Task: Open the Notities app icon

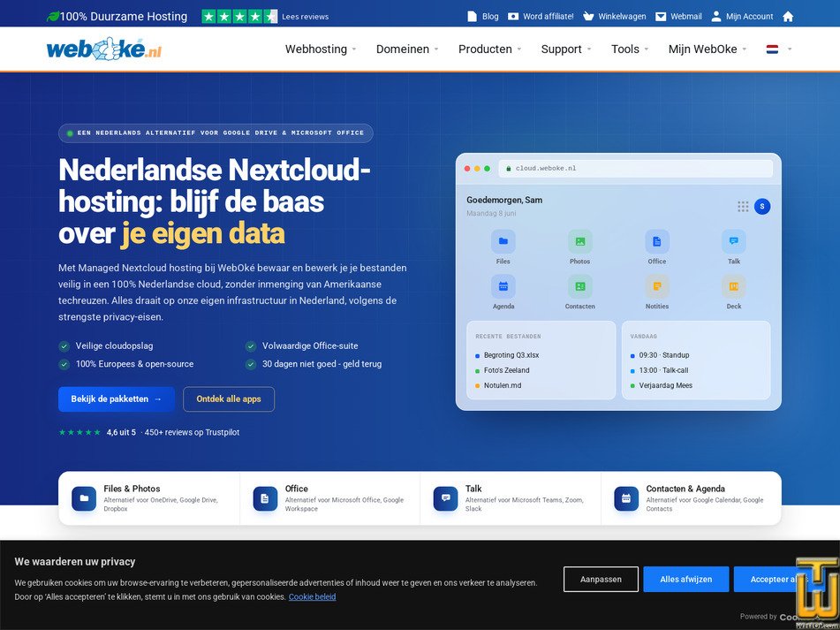Action: pyautogui.click(x=657, y=286)
